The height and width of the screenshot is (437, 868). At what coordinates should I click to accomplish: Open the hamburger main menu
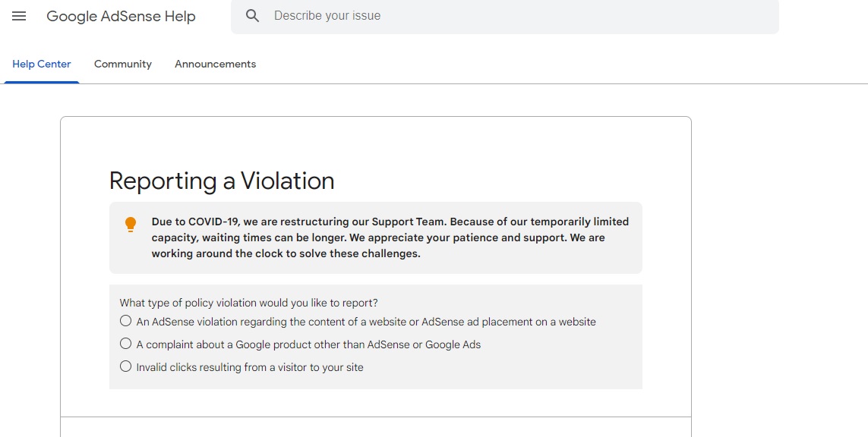tap(19, 16)
